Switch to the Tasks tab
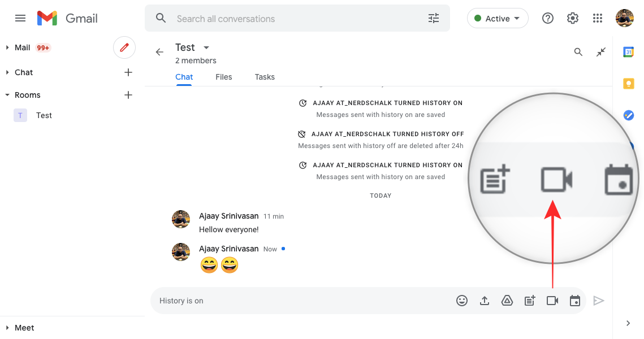This screenshot has width=644, height=339. pyautogui.click(x=265, y=77)
